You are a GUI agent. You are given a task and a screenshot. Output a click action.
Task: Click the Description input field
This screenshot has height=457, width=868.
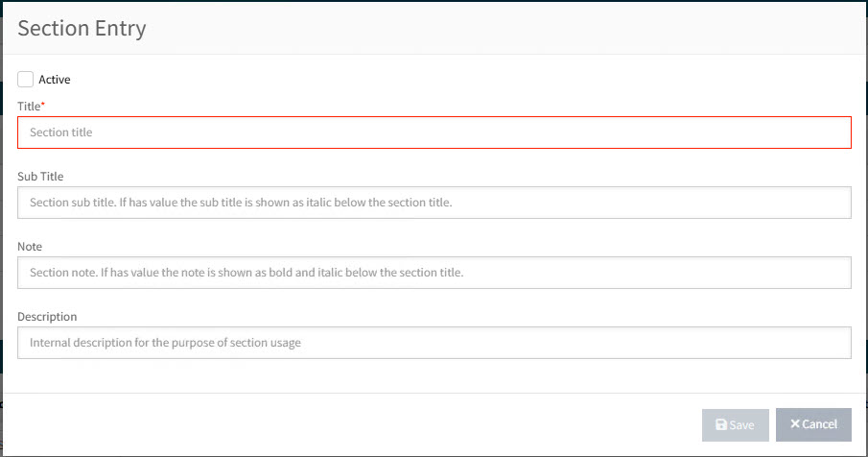point(434,343)
